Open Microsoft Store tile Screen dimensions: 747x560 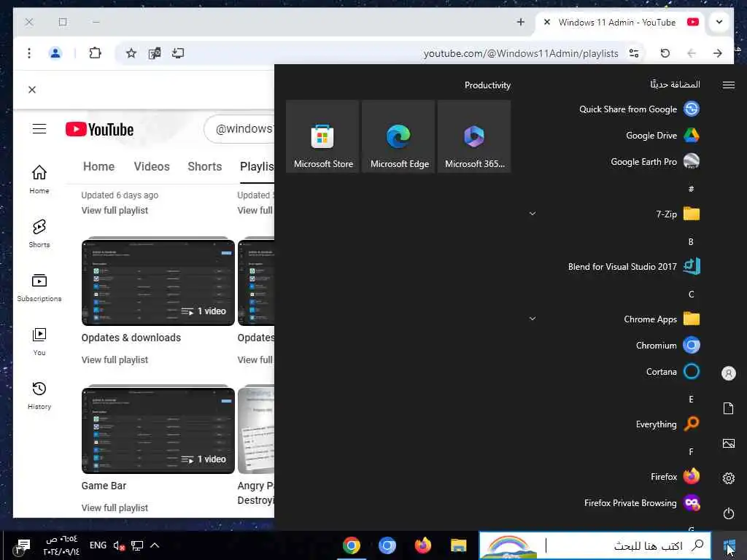coord(322,136)
